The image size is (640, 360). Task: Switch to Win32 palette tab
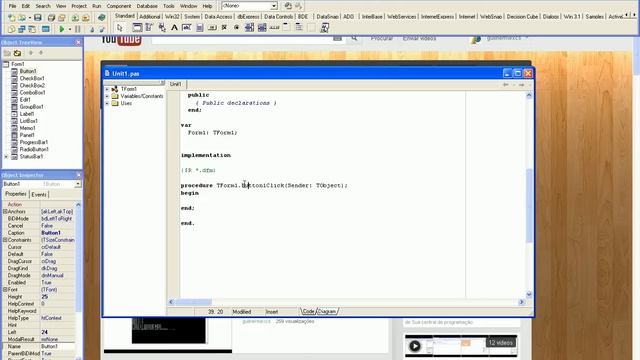172,16
